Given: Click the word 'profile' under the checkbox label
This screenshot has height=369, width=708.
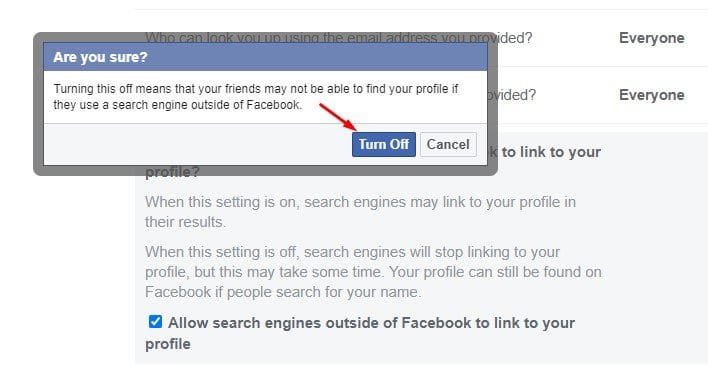Looking at the screenshot, I should (168, 344).
